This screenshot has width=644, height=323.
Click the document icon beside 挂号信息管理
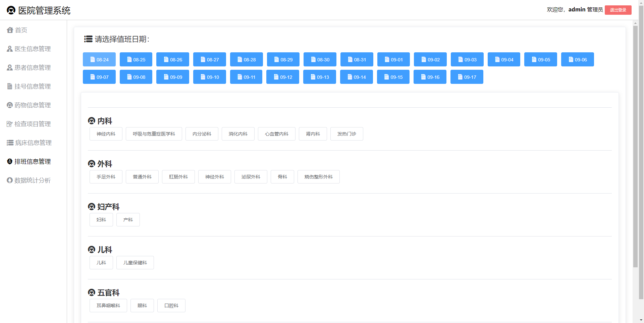10,87
